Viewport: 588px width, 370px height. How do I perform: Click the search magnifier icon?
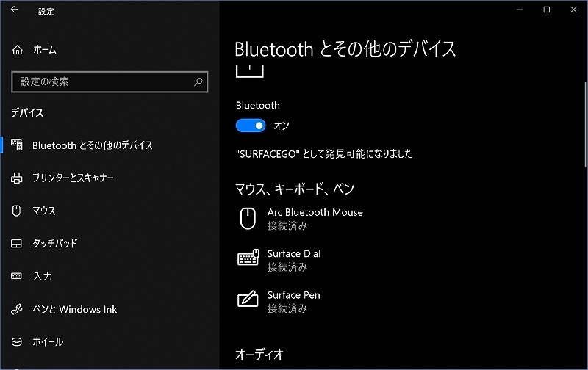(198, 82)
